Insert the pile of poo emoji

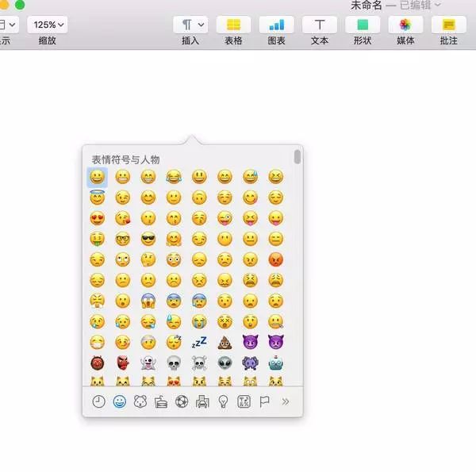(225, 342)
